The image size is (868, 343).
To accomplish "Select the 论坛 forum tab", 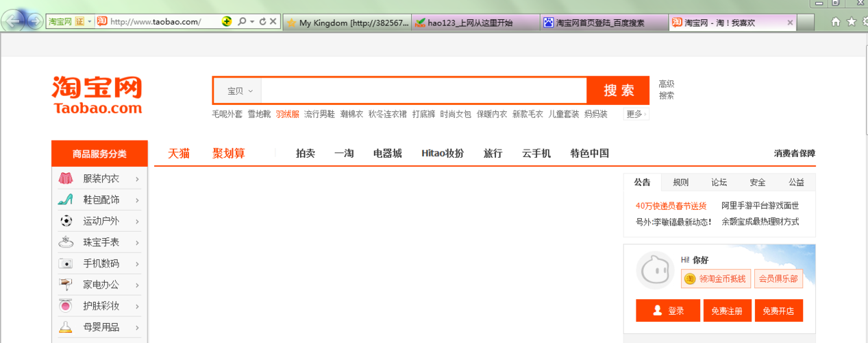I will click(719, 182).
